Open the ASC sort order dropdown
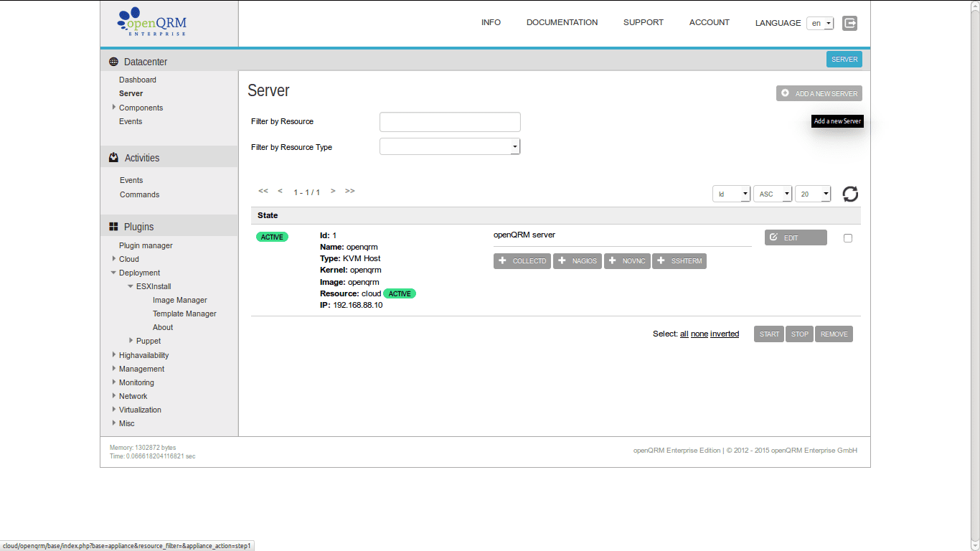 [773, 194]
